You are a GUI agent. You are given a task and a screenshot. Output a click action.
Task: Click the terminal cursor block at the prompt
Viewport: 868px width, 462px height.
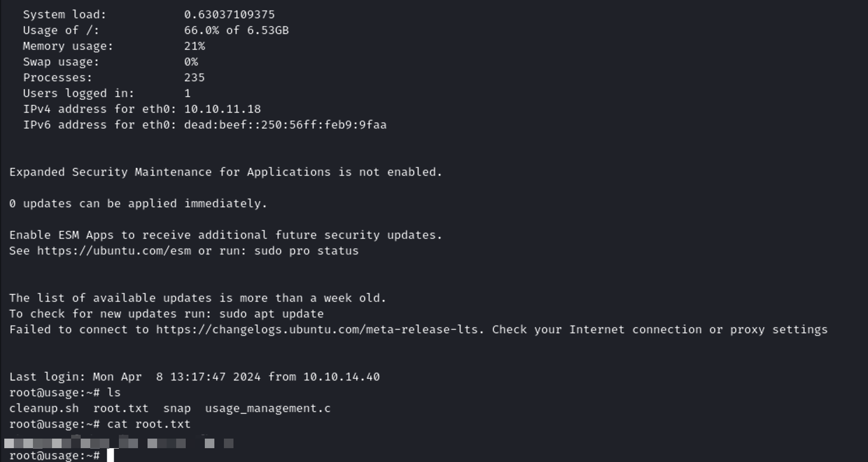pos(110,455)
